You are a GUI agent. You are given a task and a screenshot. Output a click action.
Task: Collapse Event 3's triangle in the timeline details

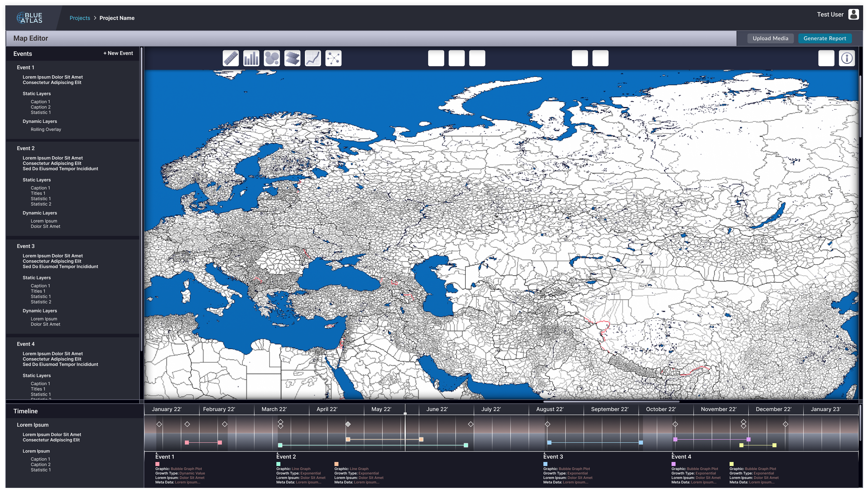pos(545,453)
